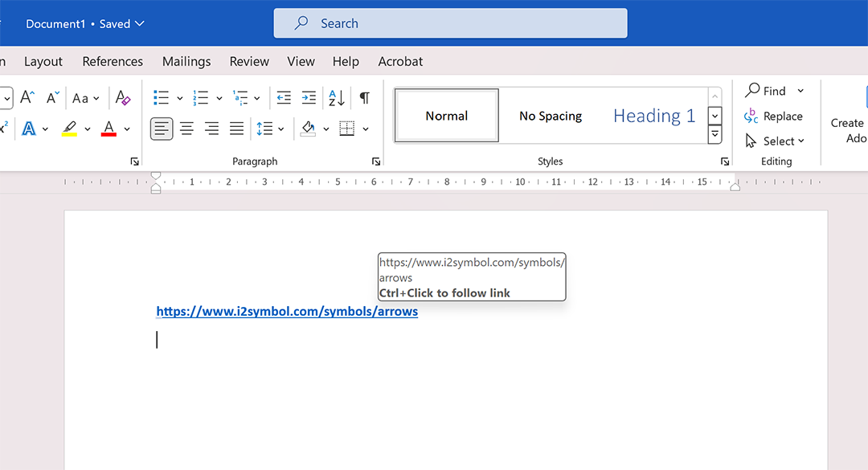Image resolution: width=868 pixels, height=470 pixels.
Task: Go to the next row of styles
Action: pos(714,116)
